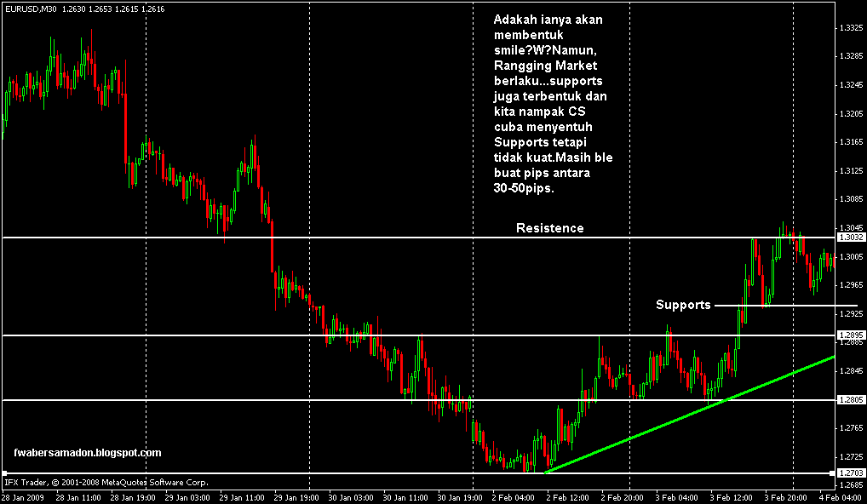This screenshot has height=504, width=867.
Task: Click the 1.2965 price axis value
Action: [851, 285]
